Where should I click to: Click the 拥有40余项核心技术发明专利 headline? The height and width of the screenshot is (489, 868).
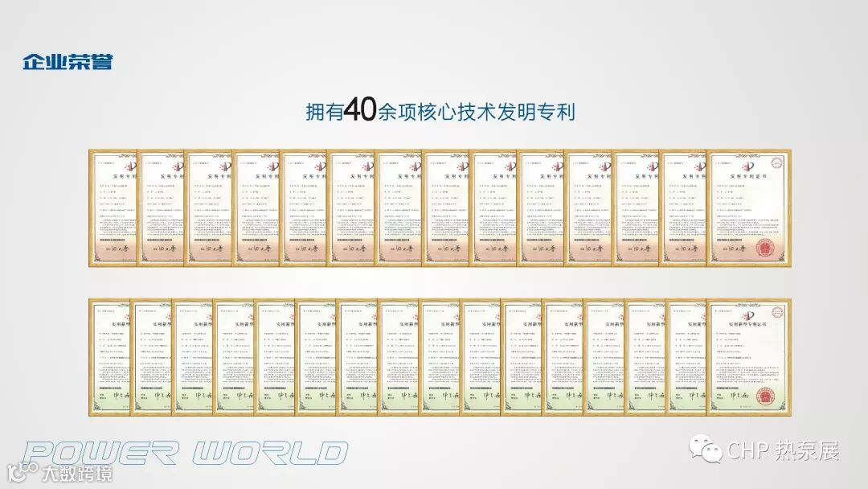(440, 109)
